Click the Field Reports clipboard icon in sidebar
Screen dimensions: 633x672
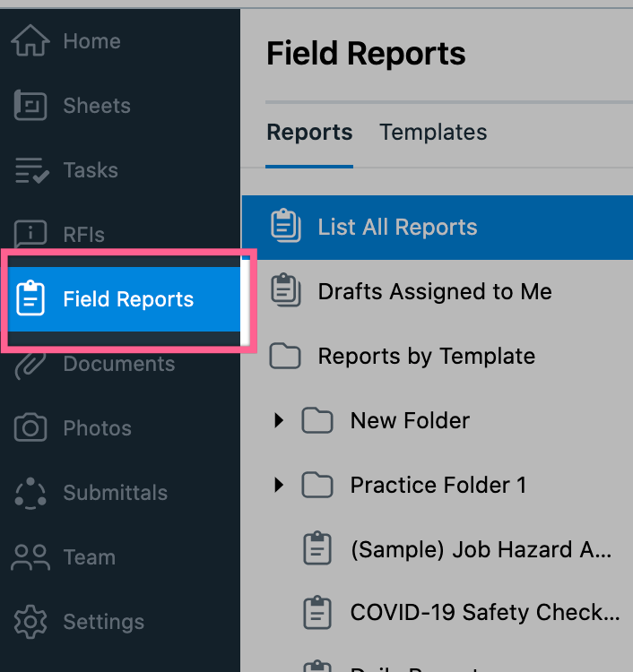30,297
